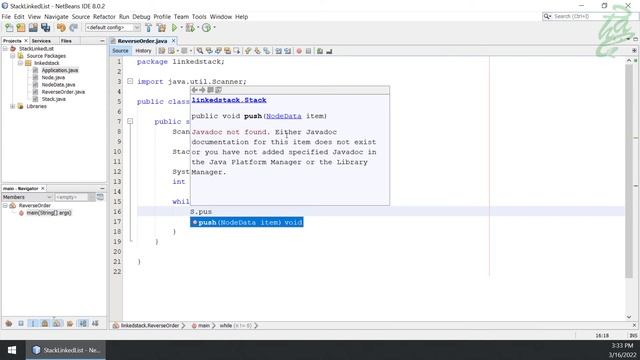Click the Open Project toolbar icon

pyautogui.click(x=33, y=28)
